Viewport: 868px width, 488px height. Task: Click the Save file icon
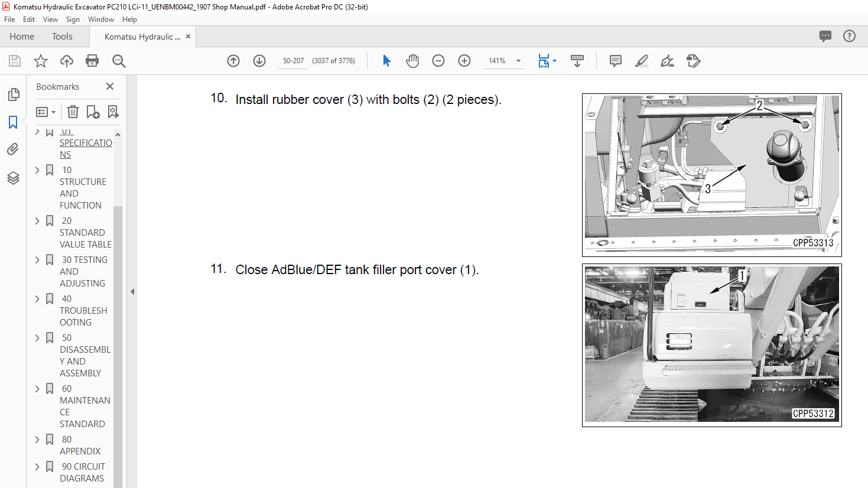pyautogui.click(x=15, y=61)
